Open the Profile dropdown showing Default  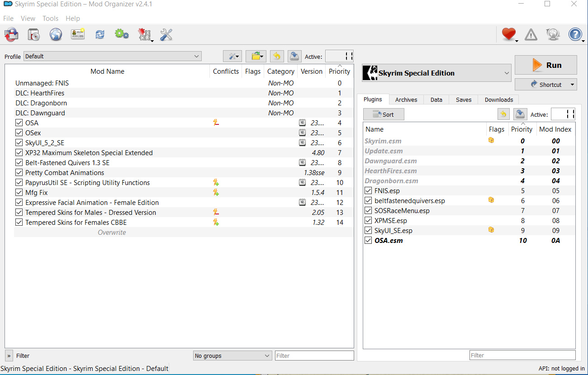coord(113,56)
